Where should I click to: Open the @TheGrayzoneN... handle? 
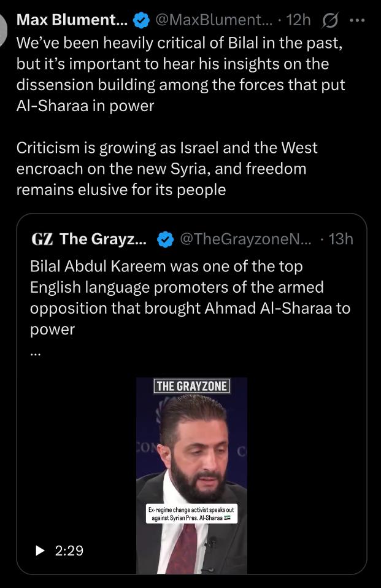pos(245,239)
